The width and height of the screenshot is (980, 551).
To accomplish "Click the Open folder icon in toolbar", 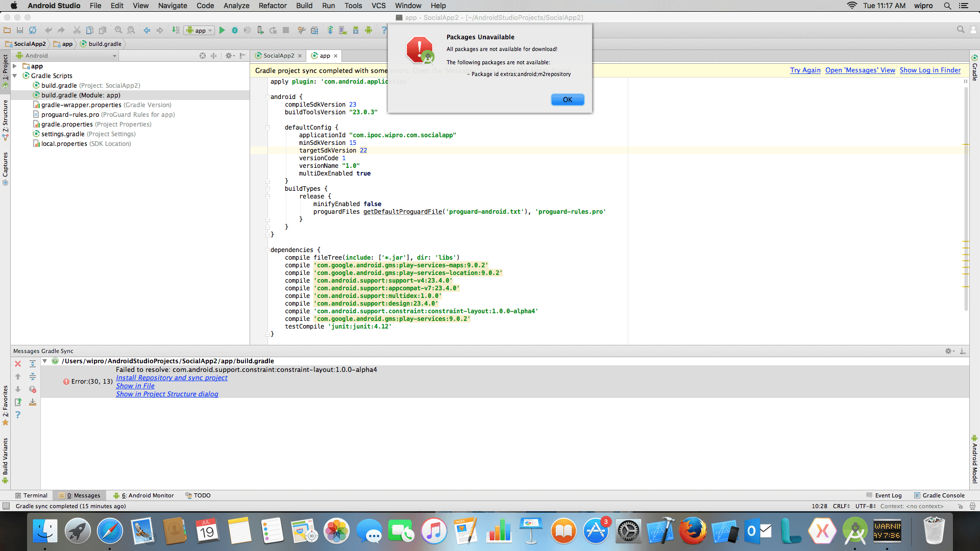I will pos(7,31).
